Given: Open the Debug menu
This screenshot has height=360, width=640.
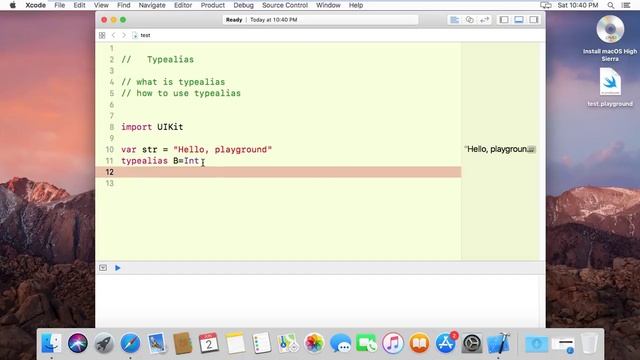Looking at the screenshot, I should pyautogui.click(x=243, y=5).
